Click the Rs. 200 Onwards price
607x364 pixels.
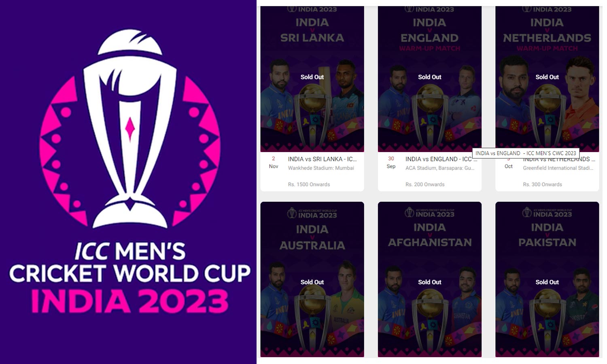[x=425, y=184]
